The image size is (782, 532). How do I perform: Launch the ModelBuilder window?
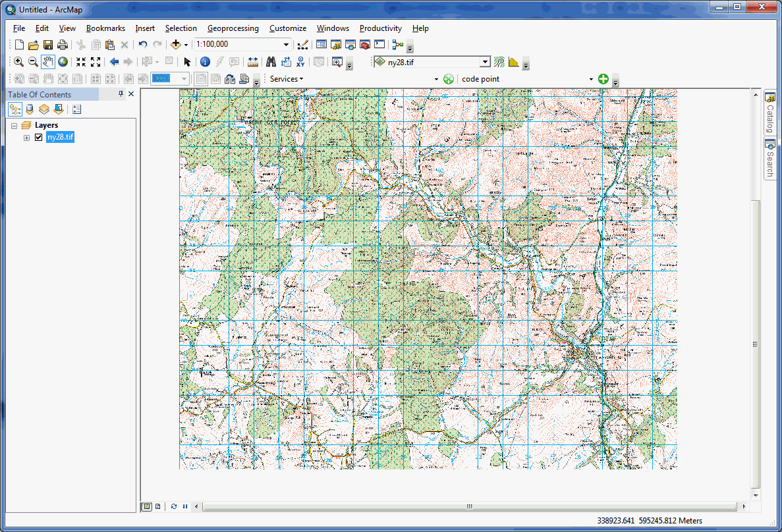[x=397, y=45]
